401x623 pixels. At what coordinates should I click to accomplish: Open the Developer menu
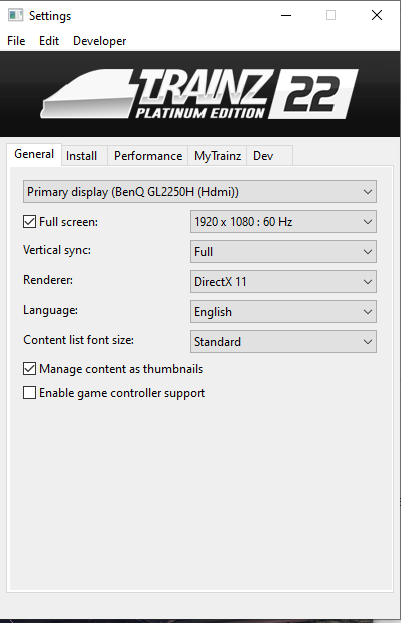(x=99, y=41)
